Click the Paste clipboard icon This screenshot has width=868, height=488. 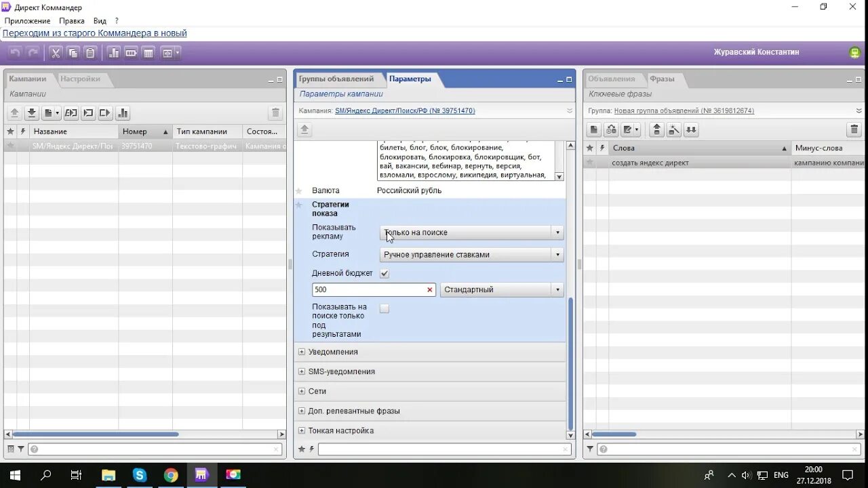[x=90, y=53]
